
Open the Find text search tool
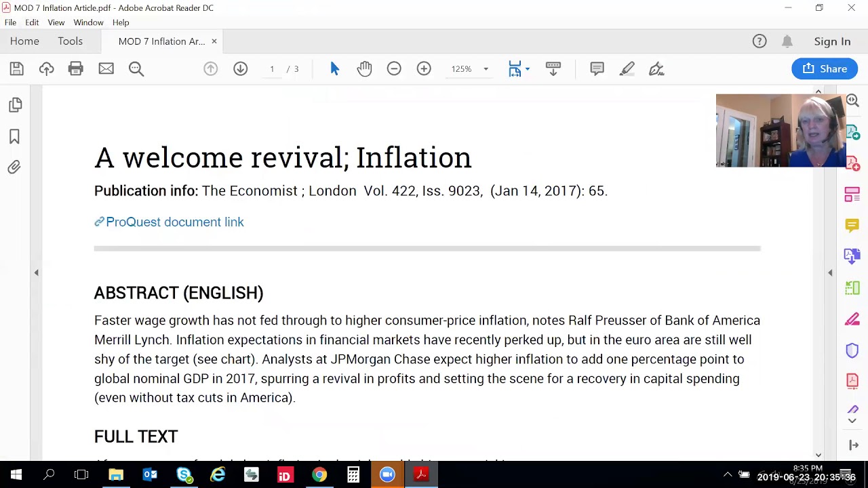click(x=136, y=68)
